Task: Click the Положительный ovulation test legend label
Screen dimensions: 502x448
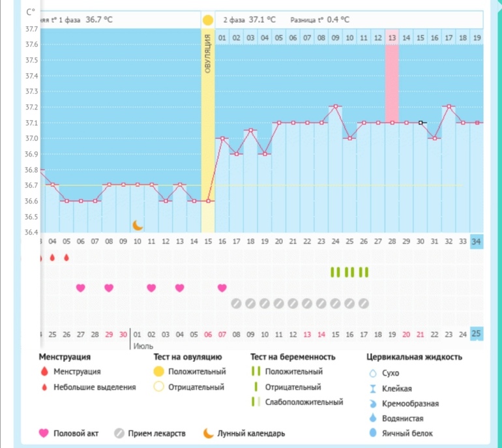Action: point(196,372)
